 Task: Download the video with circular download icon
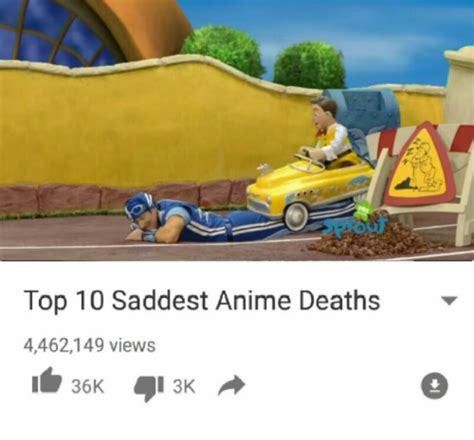click(434, 386)
